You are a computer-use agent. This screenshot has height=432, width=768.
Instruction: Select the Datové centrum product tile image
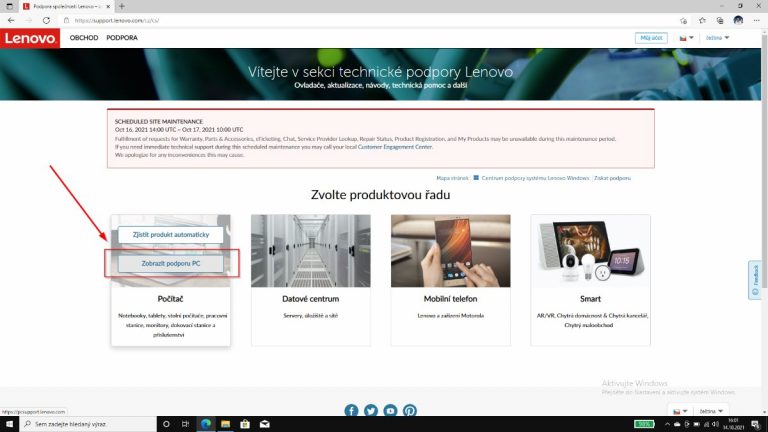pyautogui.click(x=310, y=250)
